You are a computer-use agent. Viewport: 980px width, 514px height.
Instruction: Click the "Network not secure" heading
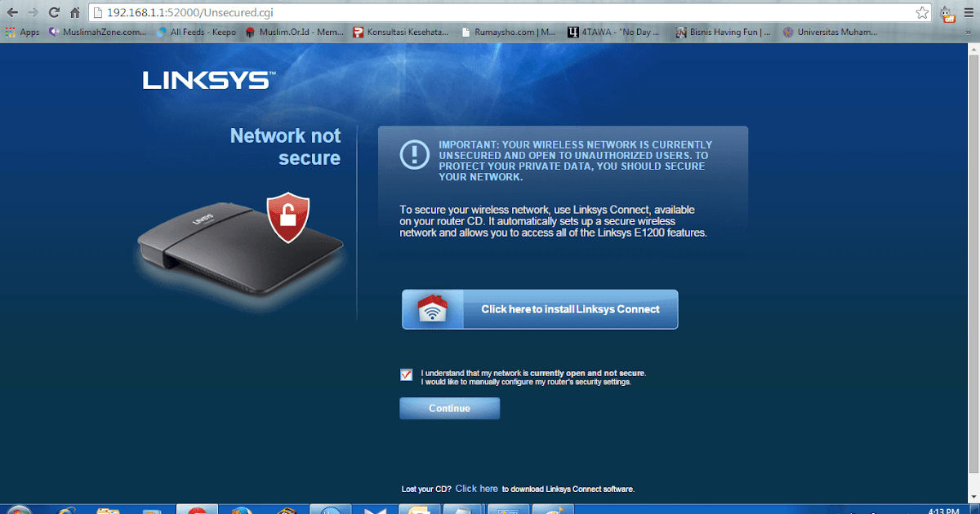285,147
